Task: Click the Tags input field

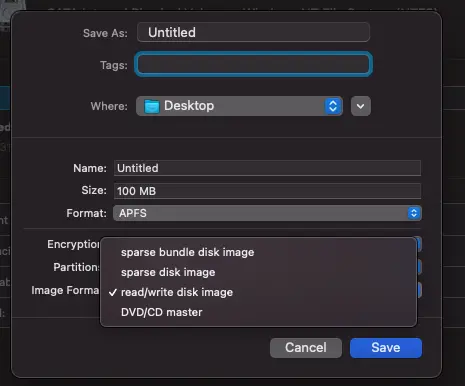Action: (x=253, y=64)
